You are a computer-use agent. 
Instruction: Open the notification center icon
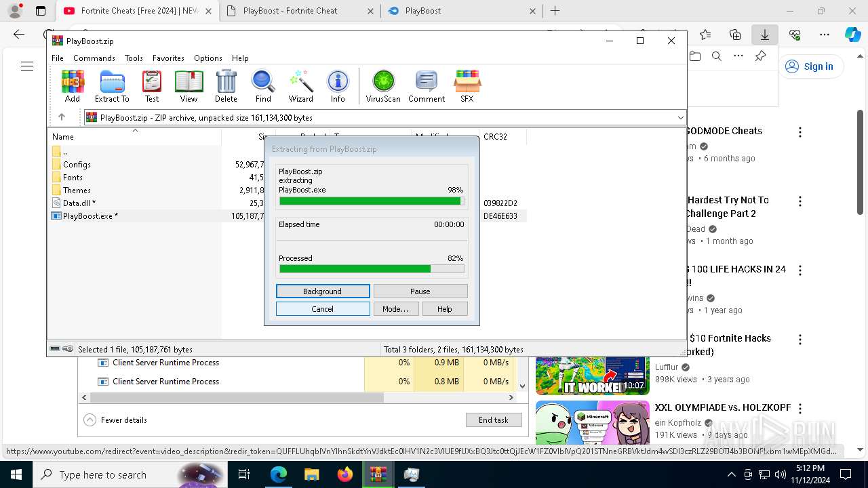click(846, 474)
